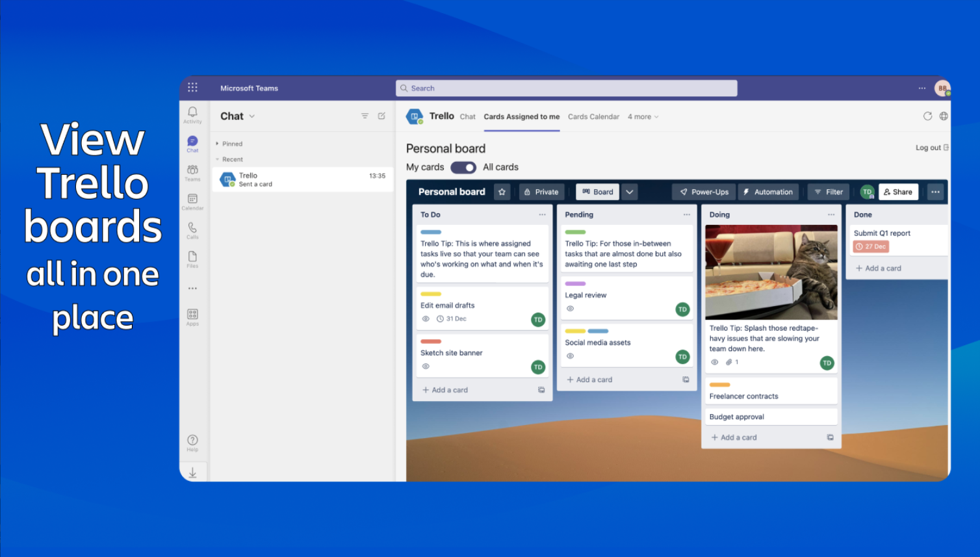The height and width of the screenshot is (557, 980).
Task: Open the board's three-dot menu
Action: [935, 192]
